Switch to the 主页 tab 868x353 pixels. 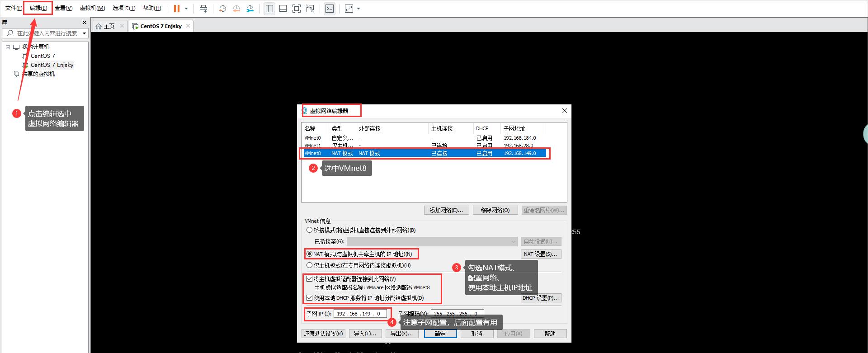click(x=109, y=26)
